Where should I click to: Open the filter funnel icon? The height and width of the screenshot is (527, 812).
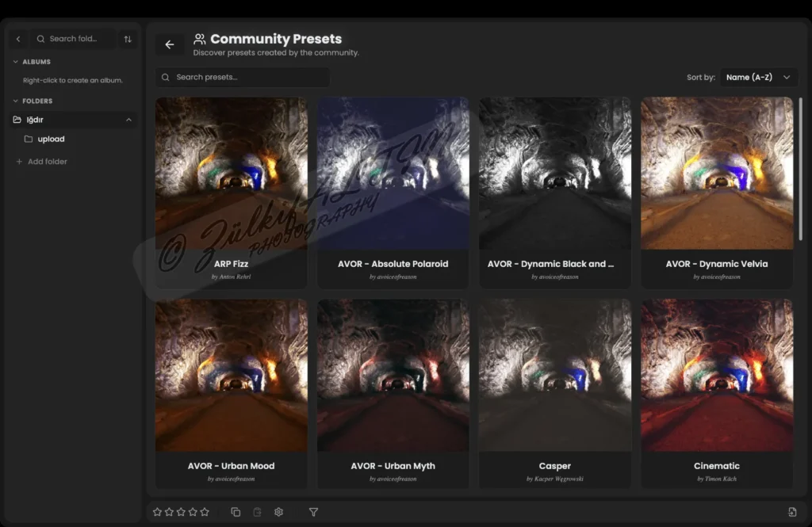click(313, 512)
